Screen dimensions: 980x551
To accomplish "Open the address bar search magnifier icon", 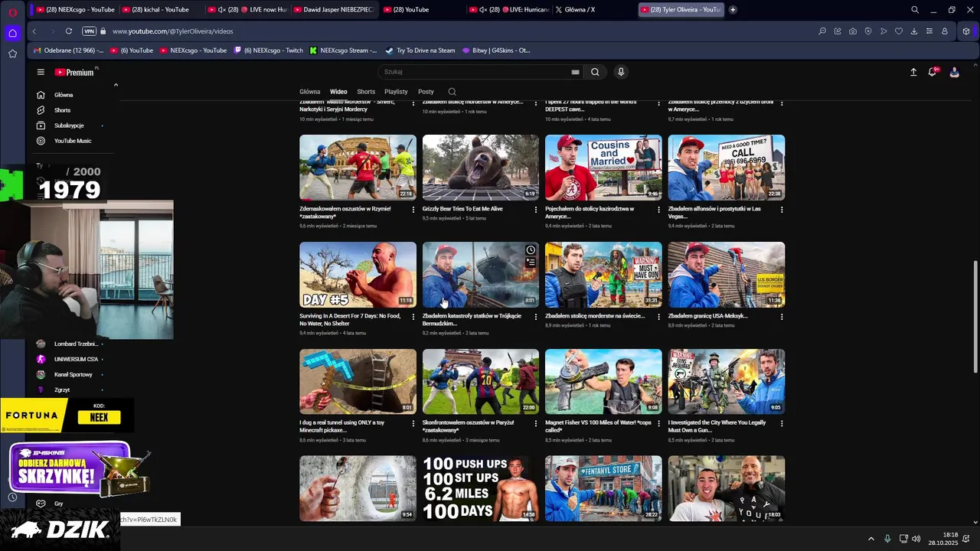I will click(822, 31).
